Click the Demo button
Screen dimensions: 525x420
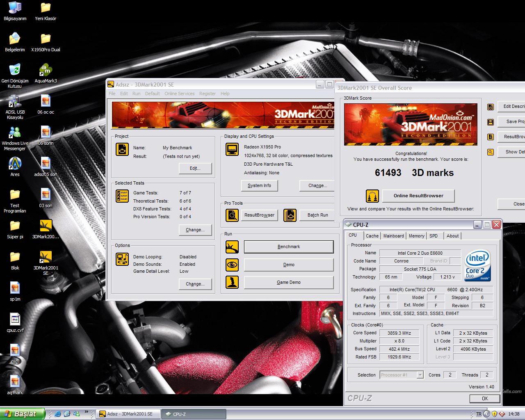(289, 265)
